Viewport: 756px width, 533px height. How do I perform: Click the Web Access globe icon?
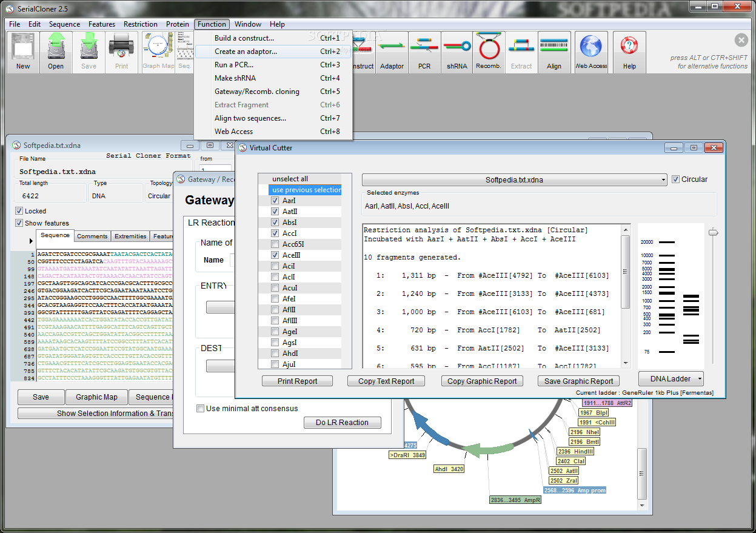(591, 52)
